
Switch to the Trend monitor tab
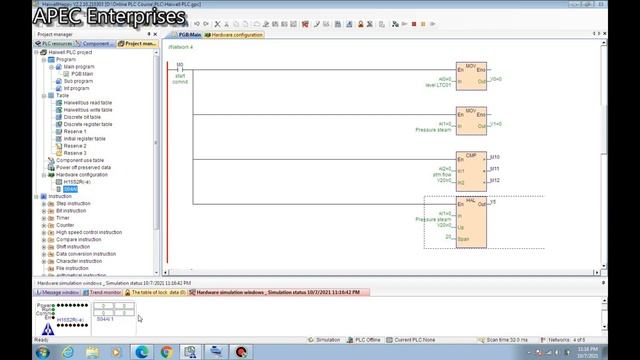tap(102, 292)
